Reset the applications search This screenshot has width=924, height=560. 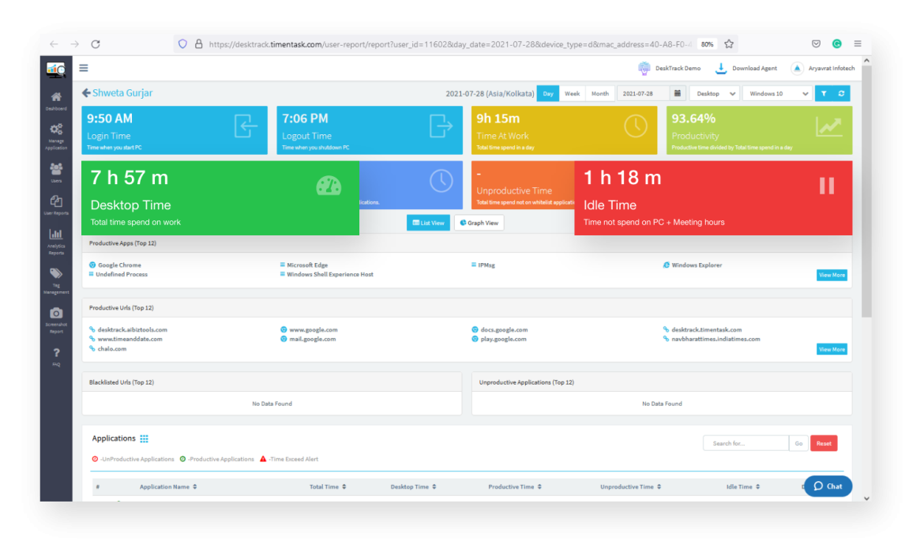pyautogui.click(x=824, y=443)
